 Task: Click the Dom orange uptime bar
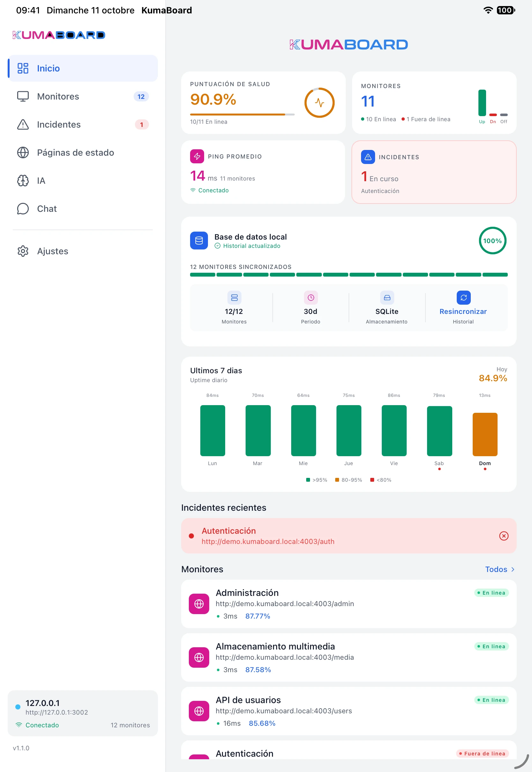coord(485,435)
